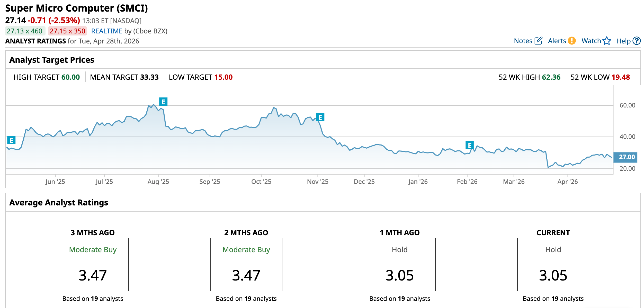The image size is (644, 308).
Task: Click the Notes pencil-edit icon
Action: pos(538,41)
